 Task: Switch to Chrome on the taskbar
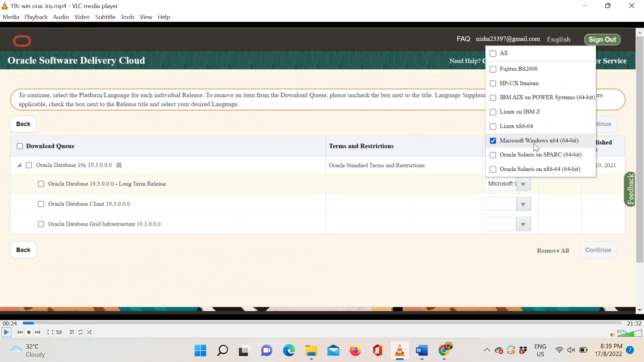444,351
